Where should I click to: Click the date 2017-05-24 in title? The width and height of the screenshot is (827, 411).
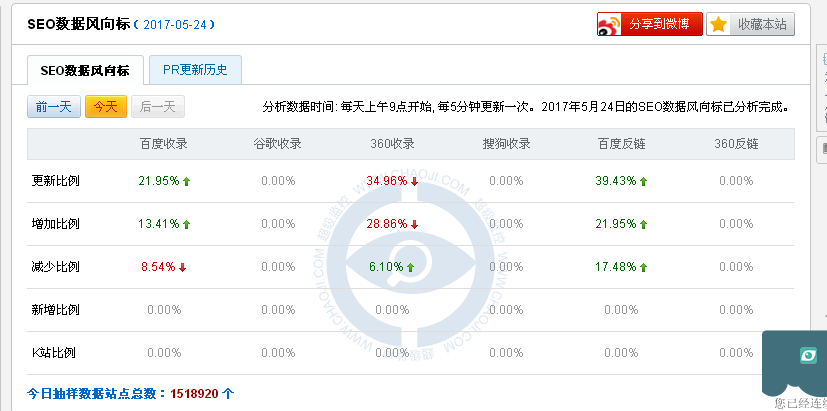tap(174, 25)
